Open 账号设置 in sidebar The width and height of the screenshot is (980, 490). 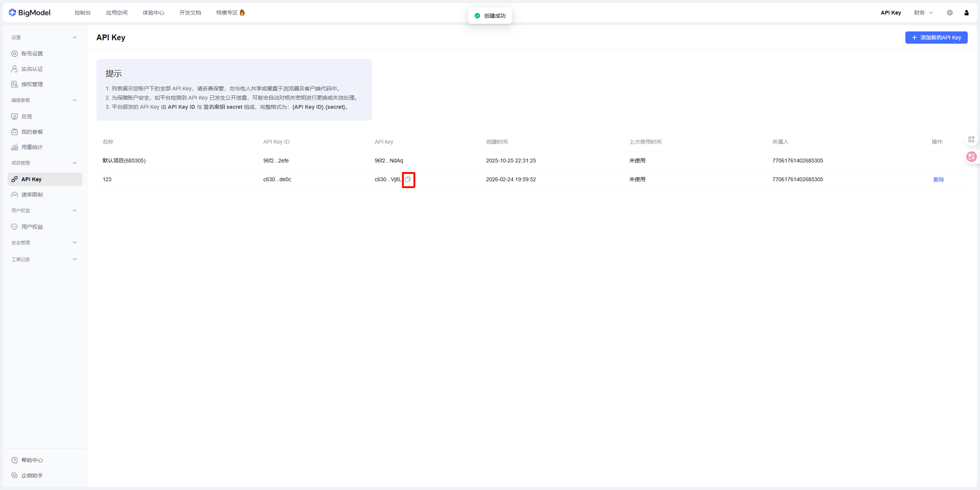click(x=32, y=54)
